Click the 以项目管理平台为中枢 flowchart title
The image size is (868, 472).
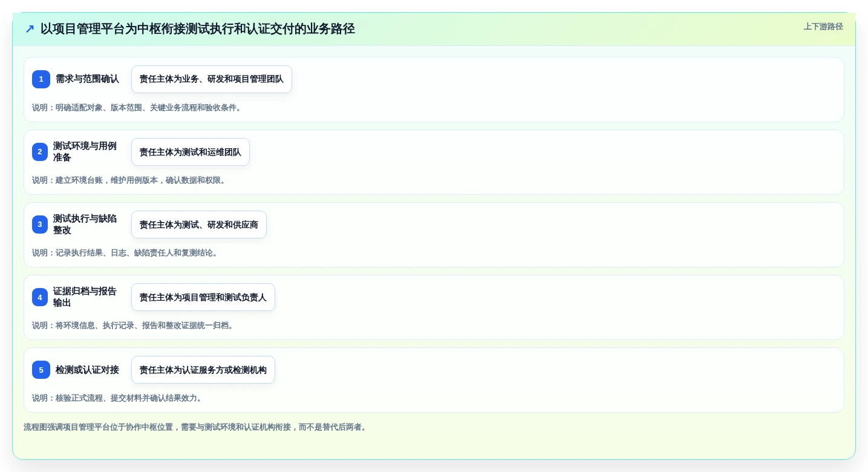198,29
